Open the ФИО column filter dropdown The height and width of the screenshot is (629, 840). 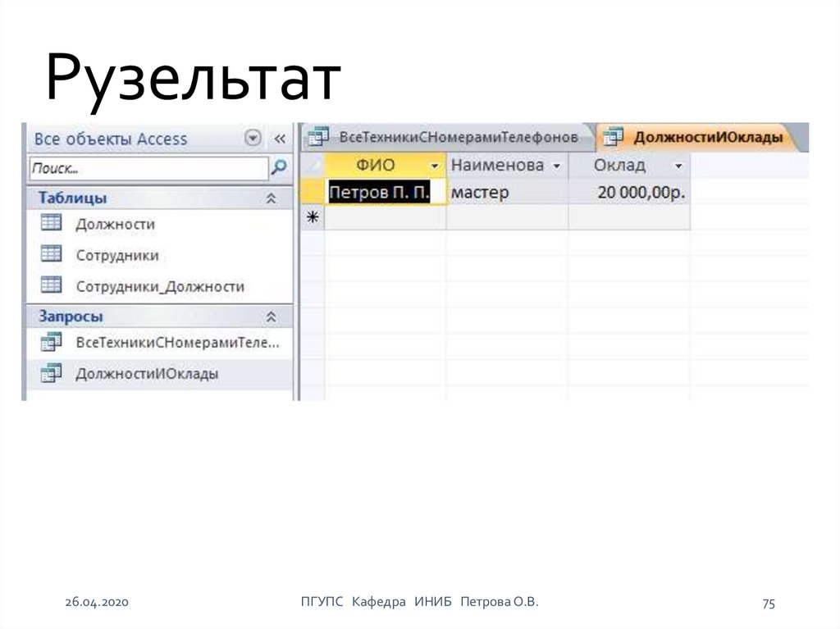434,166
